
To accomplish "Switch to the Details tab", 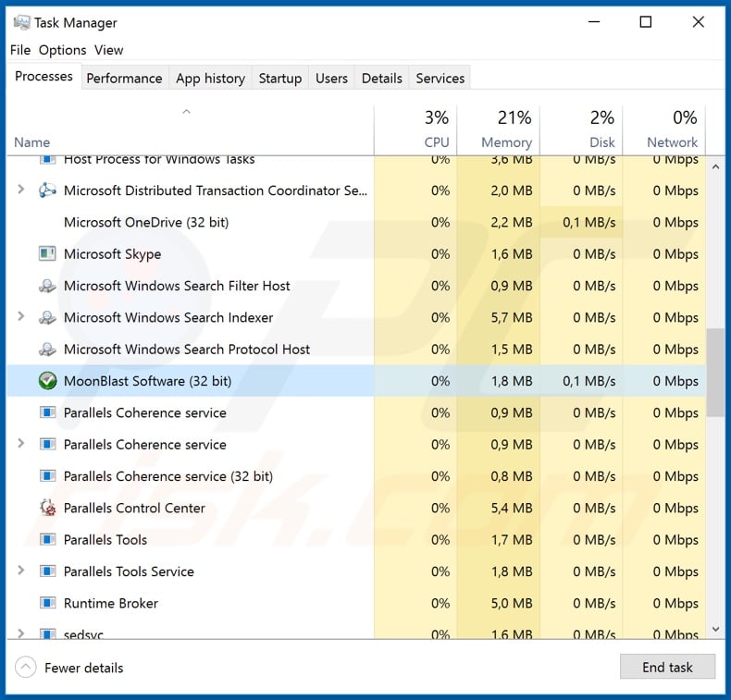I will (382, 79).
